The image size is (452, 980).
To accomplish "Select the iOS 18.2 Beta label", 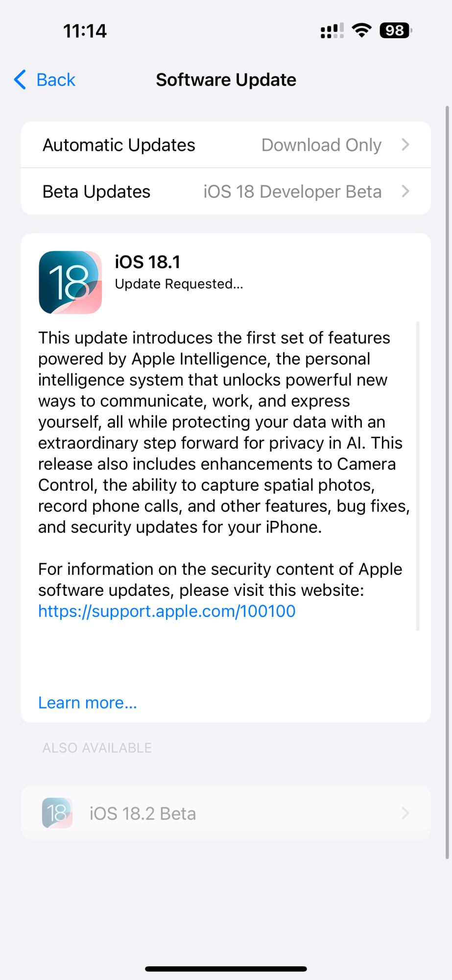I will coord(143,813).
